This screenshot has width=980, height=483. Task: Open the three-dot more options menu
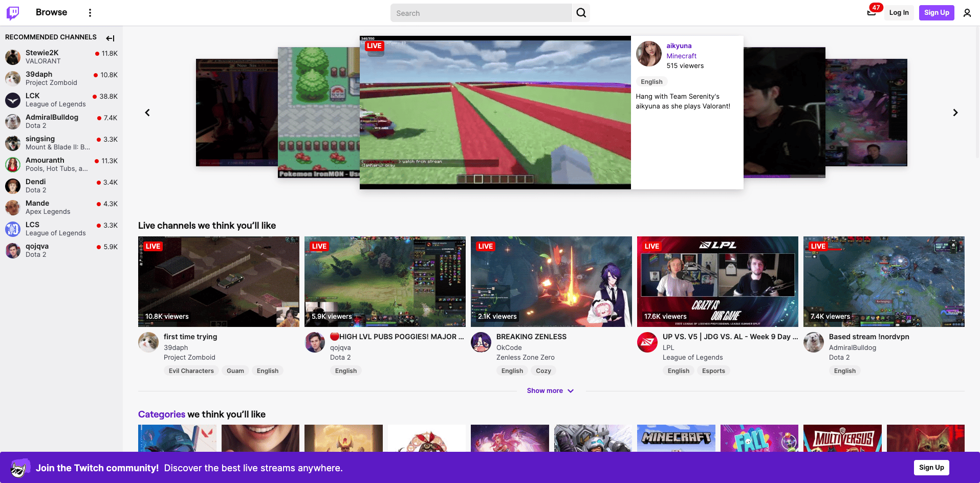[90, 13]
